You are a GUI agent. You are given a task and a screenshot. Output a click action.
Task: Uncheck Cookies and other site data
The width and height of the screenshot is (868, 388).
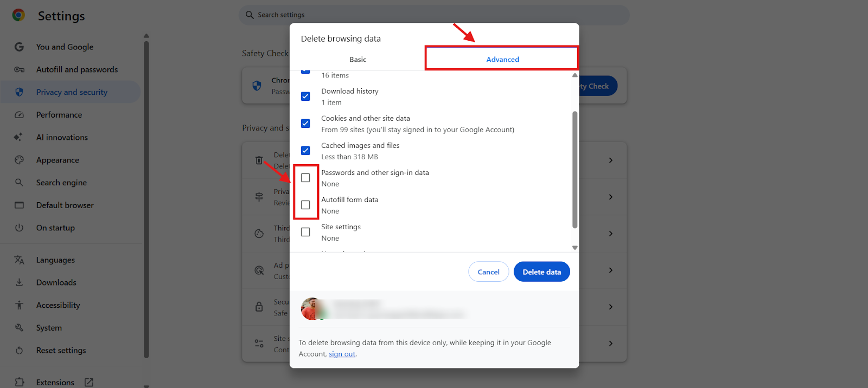(305, 124)
